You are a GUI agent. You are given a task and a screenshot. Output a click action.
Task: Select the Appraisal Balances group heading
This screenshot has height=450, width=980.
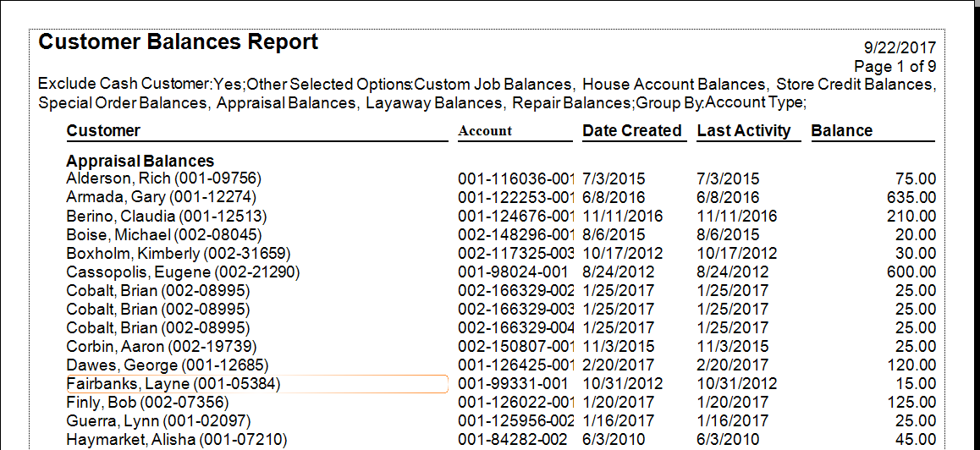click(140, 161)
